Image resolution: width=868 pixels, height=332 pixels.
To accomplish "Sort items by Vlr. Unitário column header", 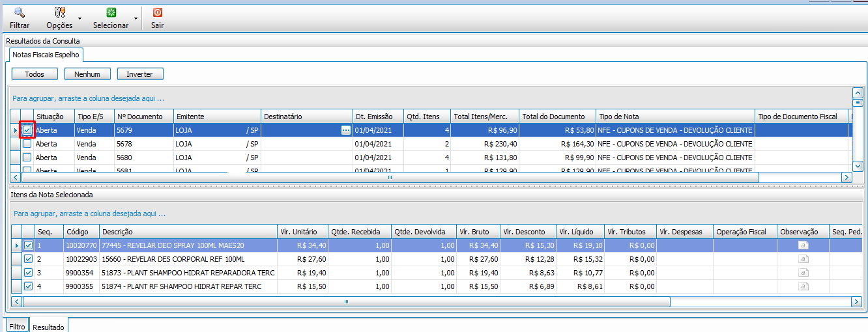I will (302, 232).
